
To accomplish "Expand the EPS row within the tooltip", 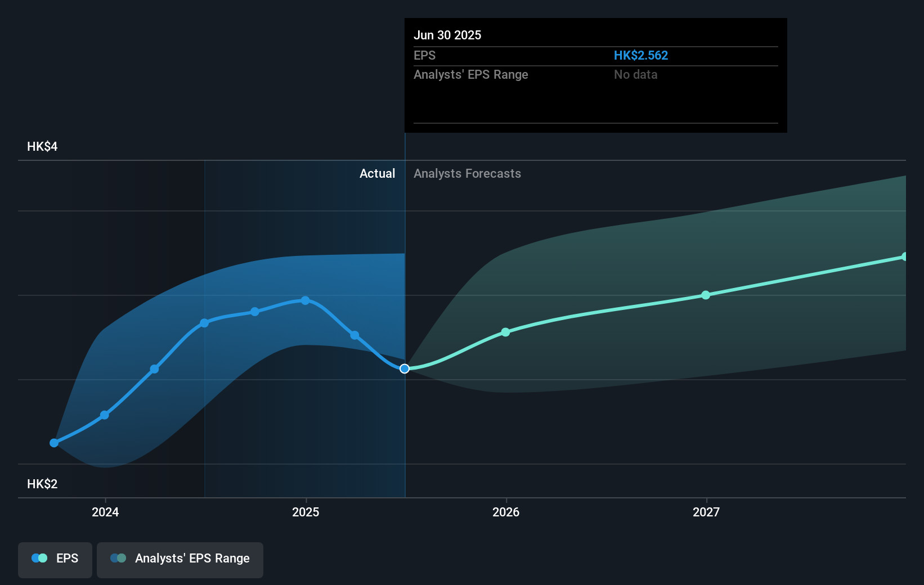I will [425, 55].
